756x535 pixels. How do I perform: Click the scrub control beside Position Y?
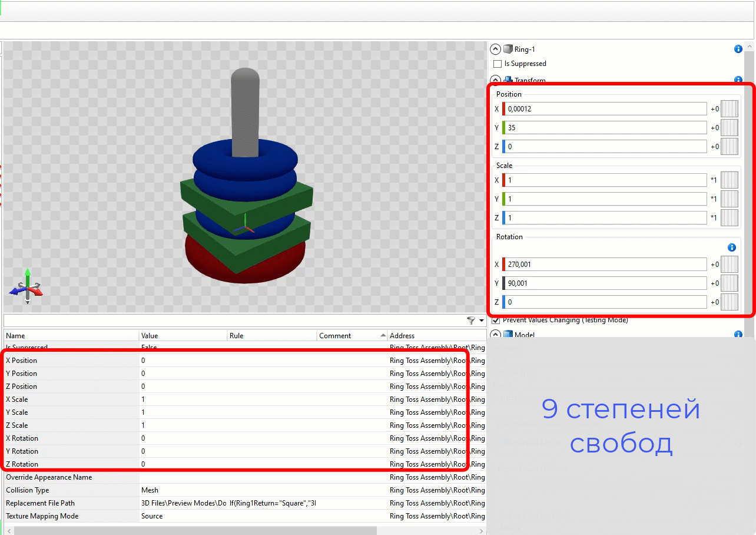[x=730, y=127]
